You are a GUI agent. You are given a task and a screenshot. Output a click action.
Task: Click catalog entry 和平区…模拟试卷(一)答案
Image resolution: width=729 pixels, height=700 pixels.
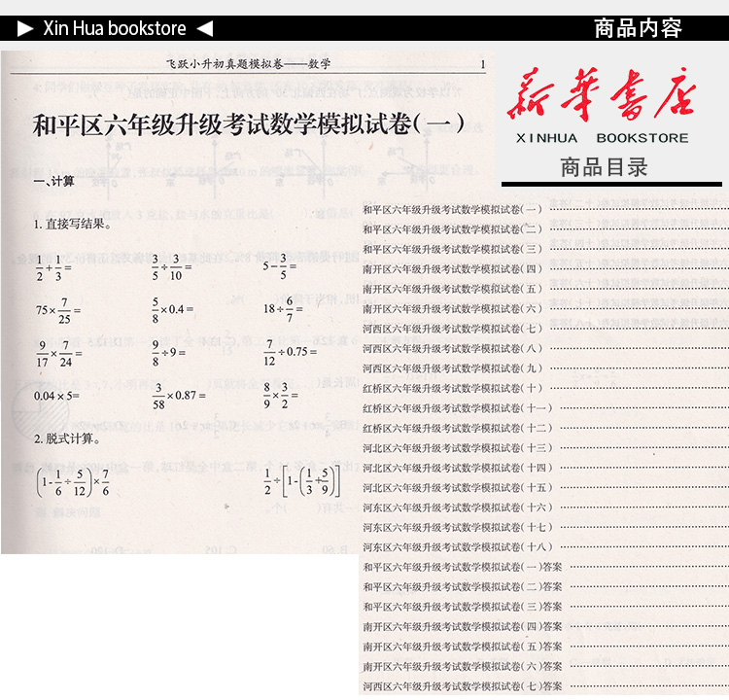463,568
